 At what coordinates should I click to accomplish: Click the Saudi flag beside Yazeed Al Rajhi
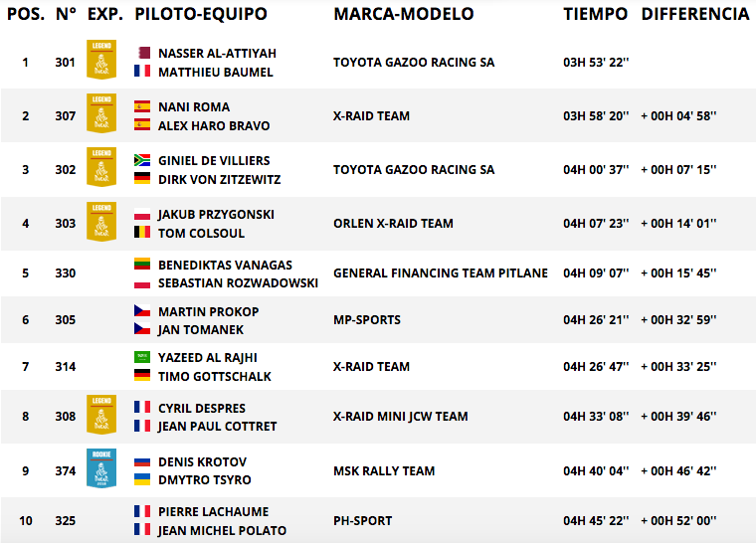(142, 357)
